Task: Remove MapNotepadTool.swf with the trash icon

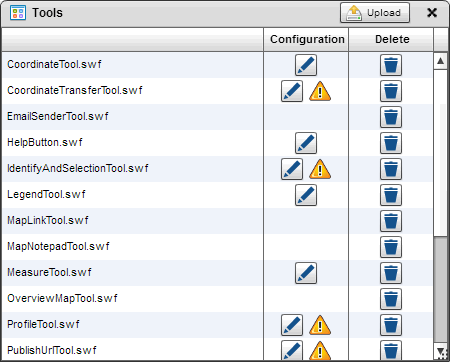Action: (391, 247)
